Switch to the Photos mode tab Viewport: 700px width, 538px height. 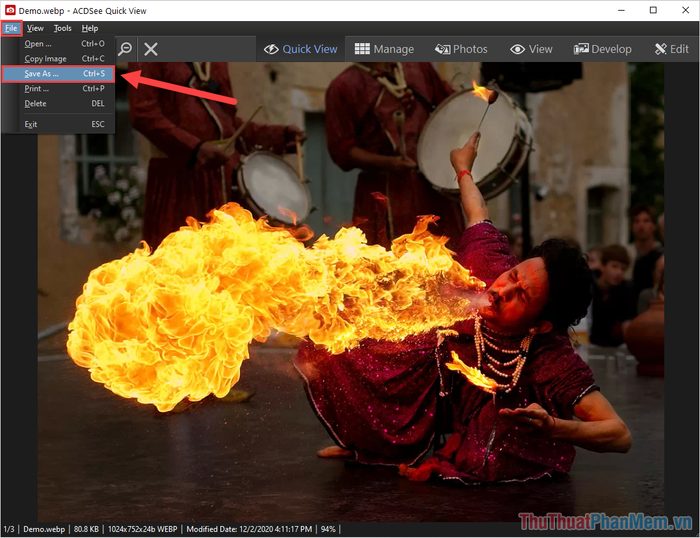pyautogui.click(x=461, y=49)
